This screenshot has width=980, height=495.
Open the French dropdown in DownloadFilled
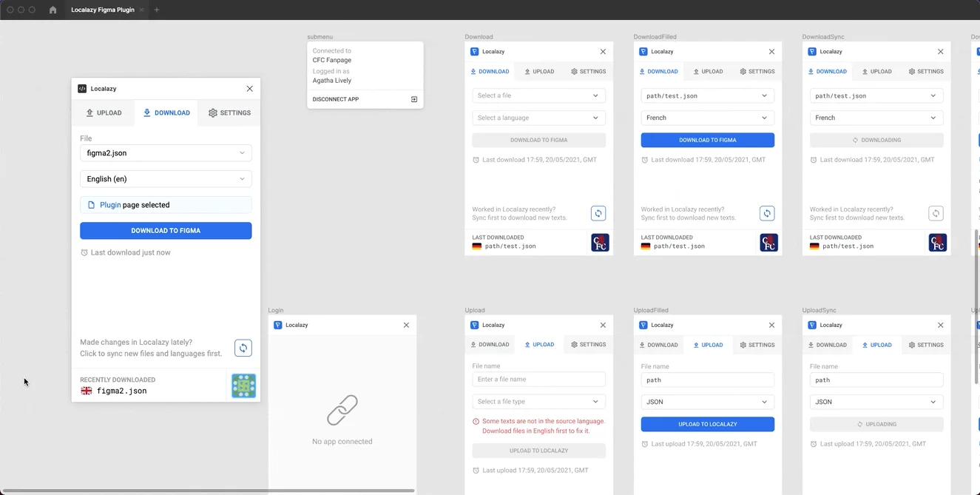(x=708, y=118)
